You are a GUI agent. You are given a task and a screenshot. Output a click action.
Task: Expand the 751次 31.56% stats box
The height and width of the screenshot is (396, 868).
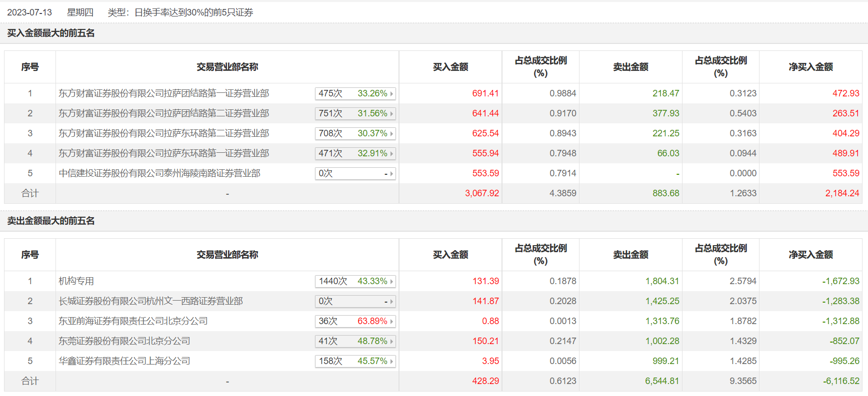tap(355, 113)
